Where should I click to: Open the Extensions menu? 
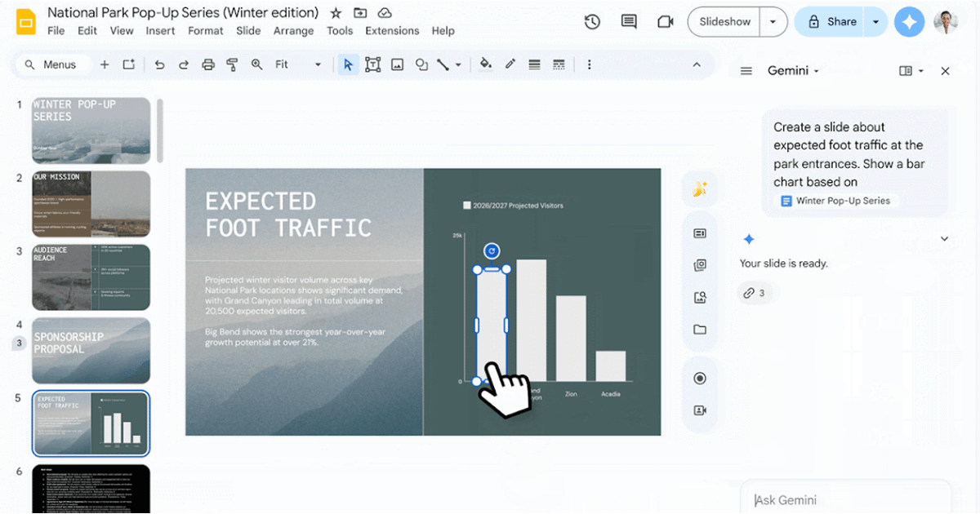point(392,31)
